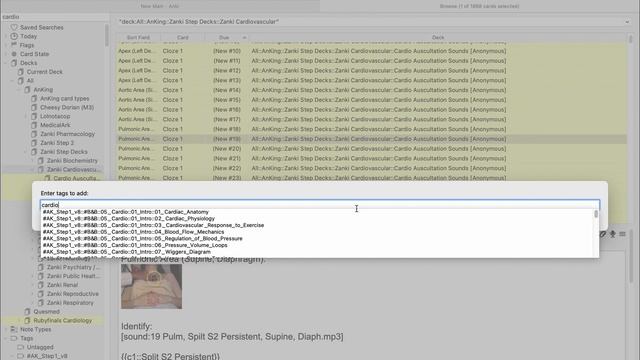Click the Zanki Renal deck icon
The height and width of the screenshot is (360, 640).
coord(40,285)
